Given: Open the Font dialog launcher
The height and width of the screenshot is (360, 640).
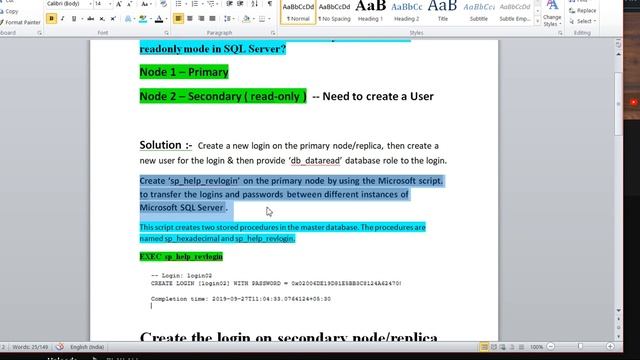Looking at the screenshot, I should 167,33.
